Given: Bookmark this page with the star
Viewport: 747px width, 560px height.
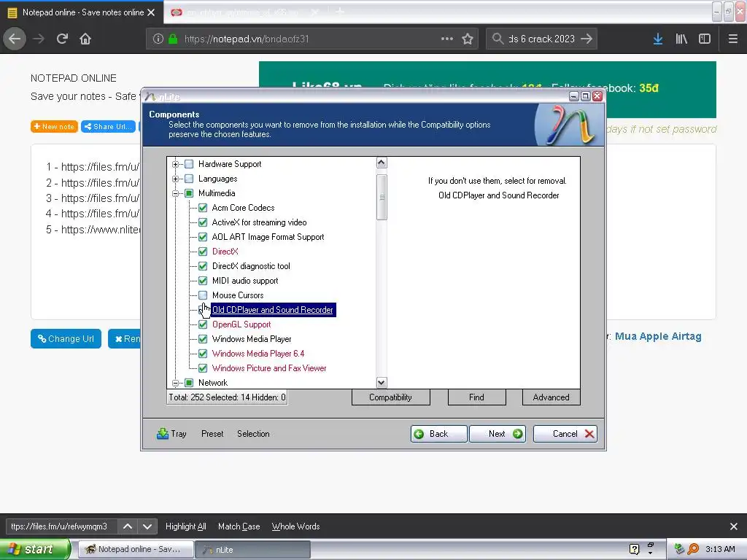Looking at the screenshot, I should [x=468, y=39].
